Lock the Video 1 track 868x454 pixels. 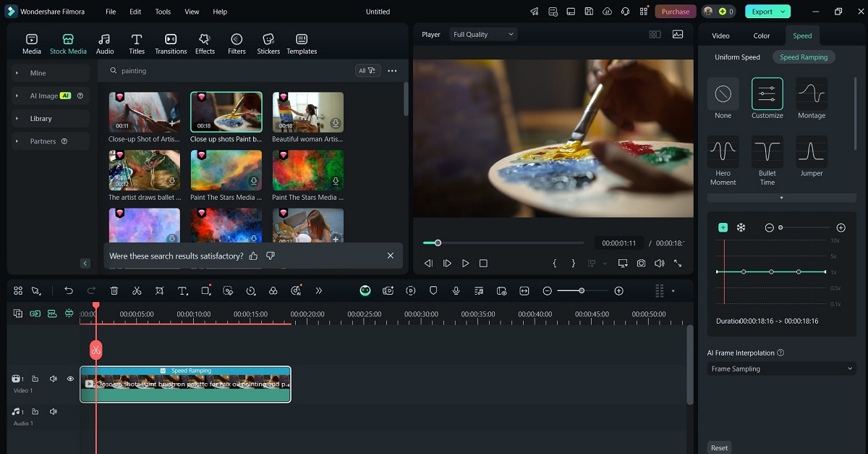pos(35,379)
